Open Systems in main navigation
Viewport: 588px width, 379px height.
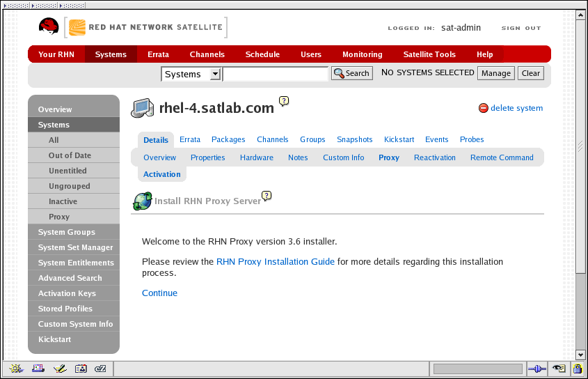pos(111,54)
